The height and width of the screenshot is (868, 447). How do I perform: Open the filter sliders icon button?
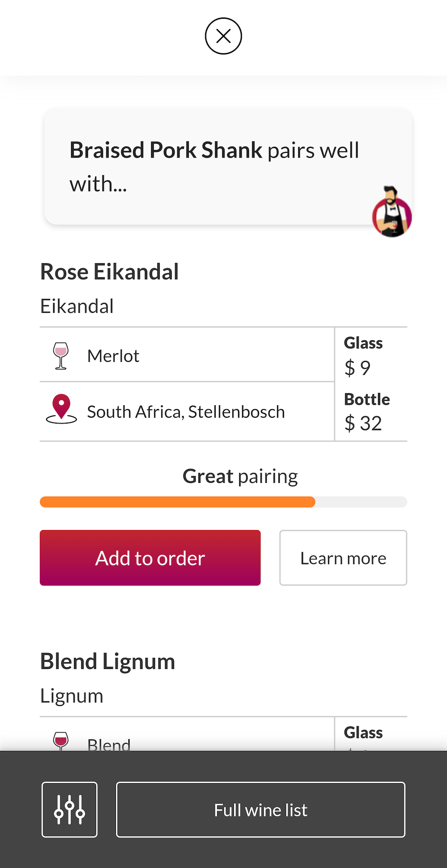pyautogui.click(x=69, y=809)
